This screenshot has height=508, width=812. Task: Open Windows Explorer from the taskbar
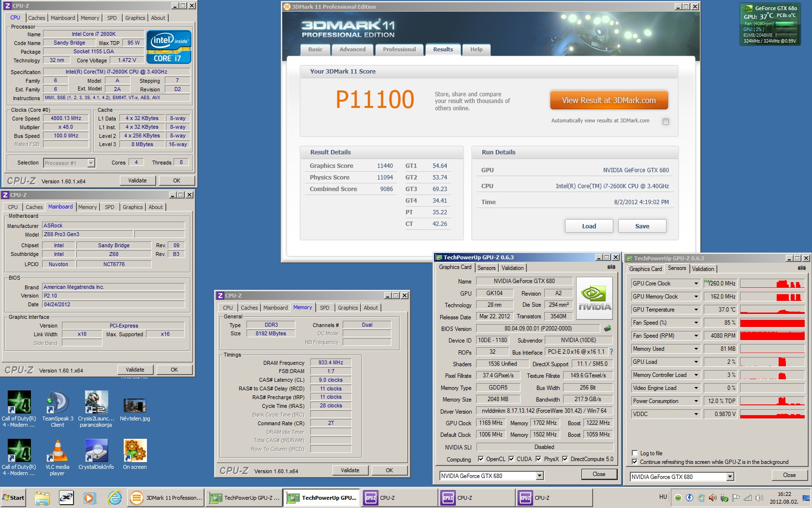tap(42, 497)
